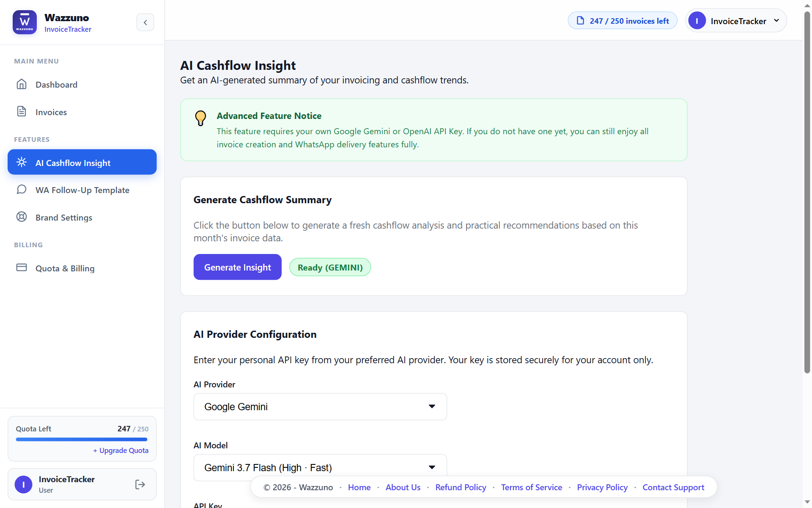
Task: Click the InvoiceTracker subtitle under Wazzuno
Action: point(68,29)
